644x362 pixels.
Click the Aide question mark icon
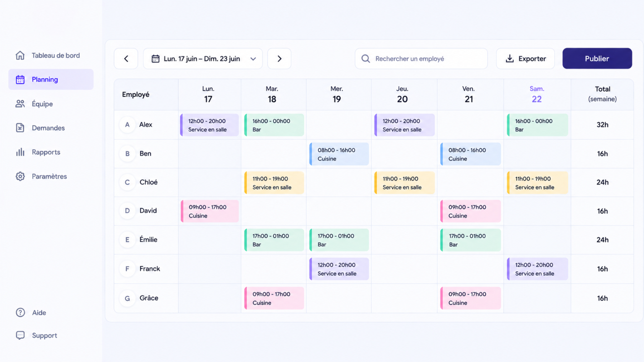[x=20, y=312]
